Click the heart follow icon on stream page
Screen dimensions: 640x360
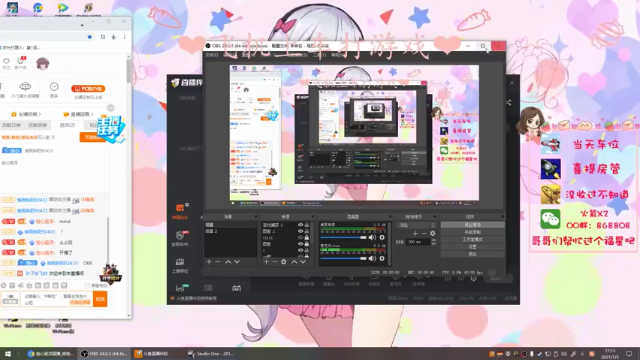coord(6,61)
